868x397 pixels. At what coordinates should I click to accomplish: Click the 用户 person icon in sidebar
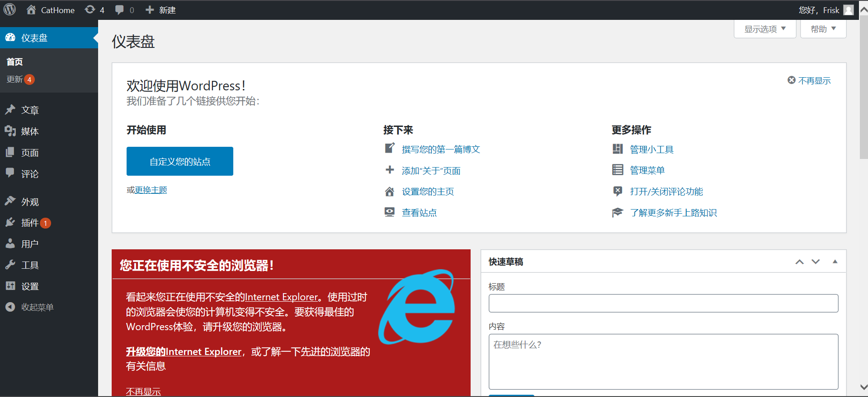tap(10, 243)
